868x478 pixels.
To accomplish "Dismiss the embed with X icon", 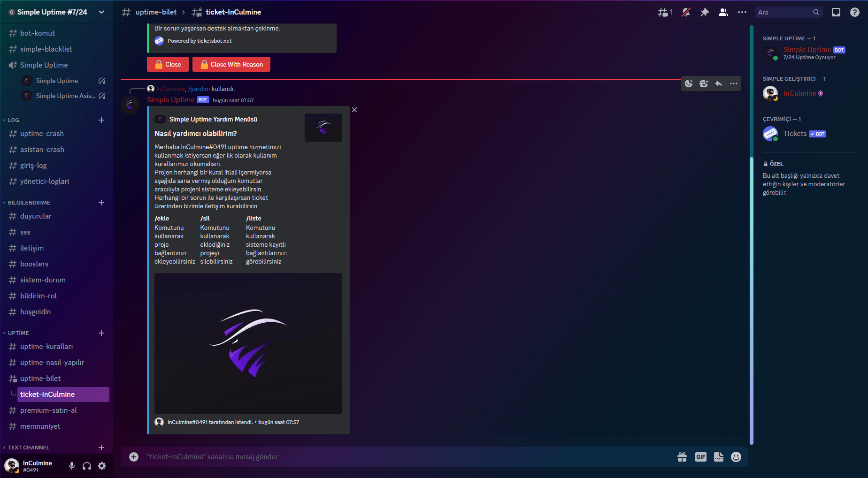I will [x=354, y=110].
